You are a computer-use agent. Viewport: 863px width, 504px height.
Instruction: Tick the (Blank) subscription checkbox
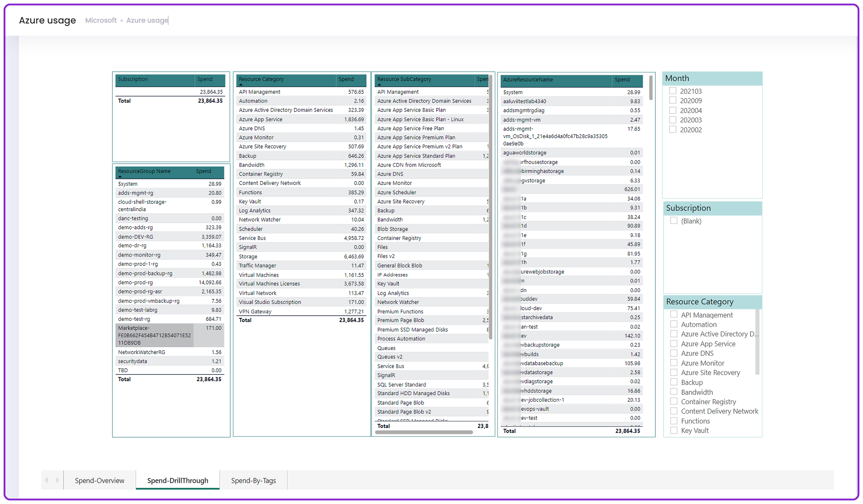tap(674, 220)
